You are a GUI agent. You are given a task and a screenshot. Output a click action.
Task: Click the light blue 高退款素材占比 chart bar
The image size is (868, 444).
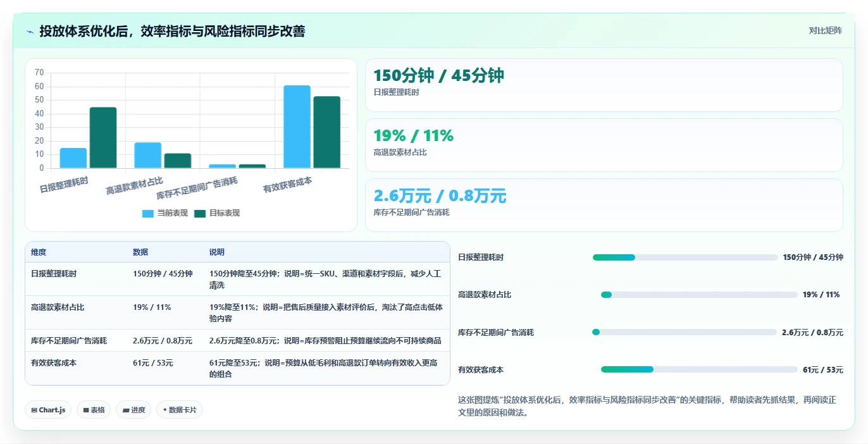click(x=148, y=156)
